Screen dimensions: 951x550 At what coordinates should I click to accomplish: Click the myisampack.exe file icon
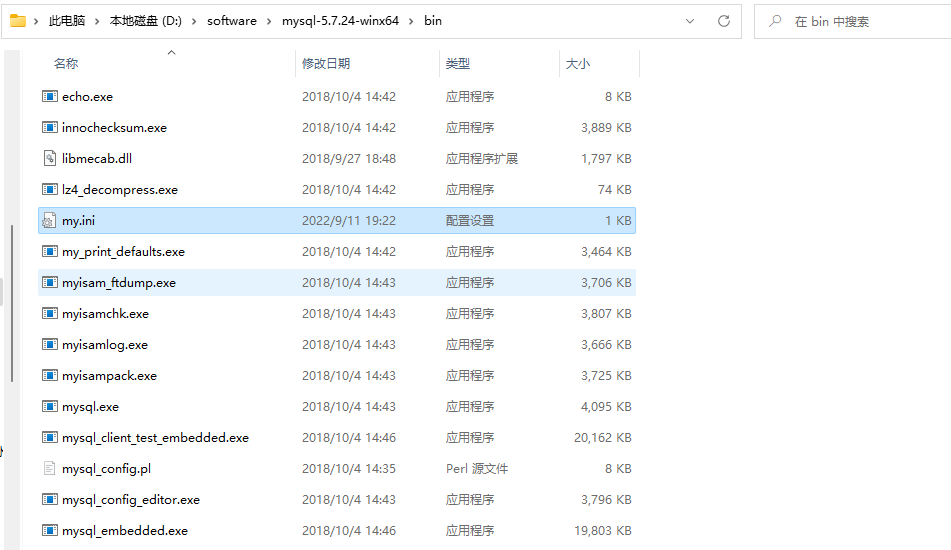coord(50,375)
